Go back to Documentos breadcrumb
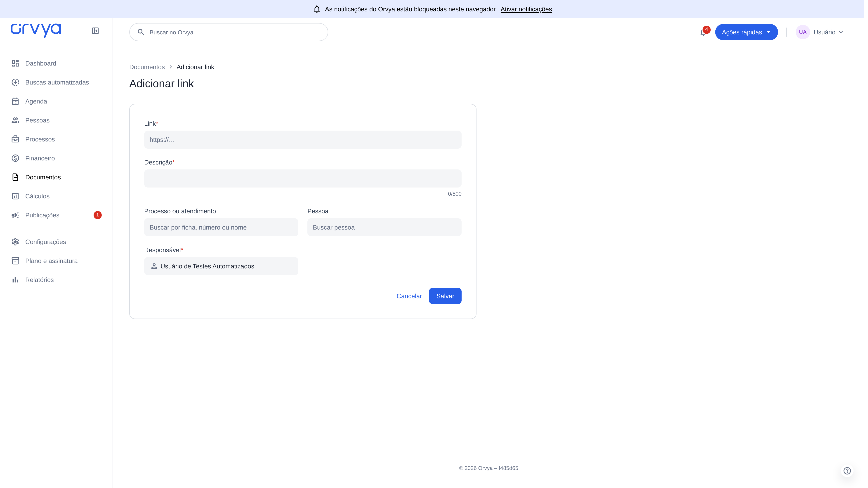 point(147,67)
